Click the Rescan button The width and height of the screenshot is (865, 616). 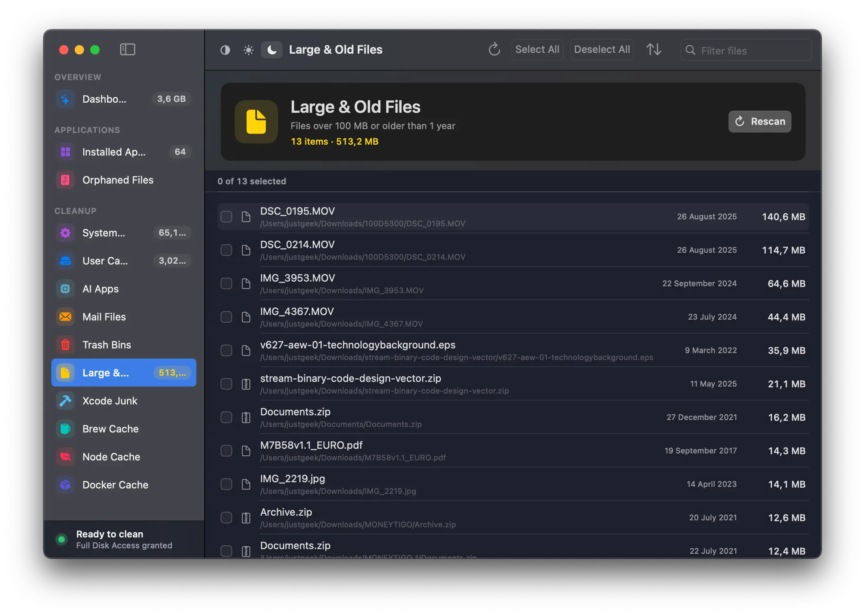pyautogui.click(x=760, y=122)
